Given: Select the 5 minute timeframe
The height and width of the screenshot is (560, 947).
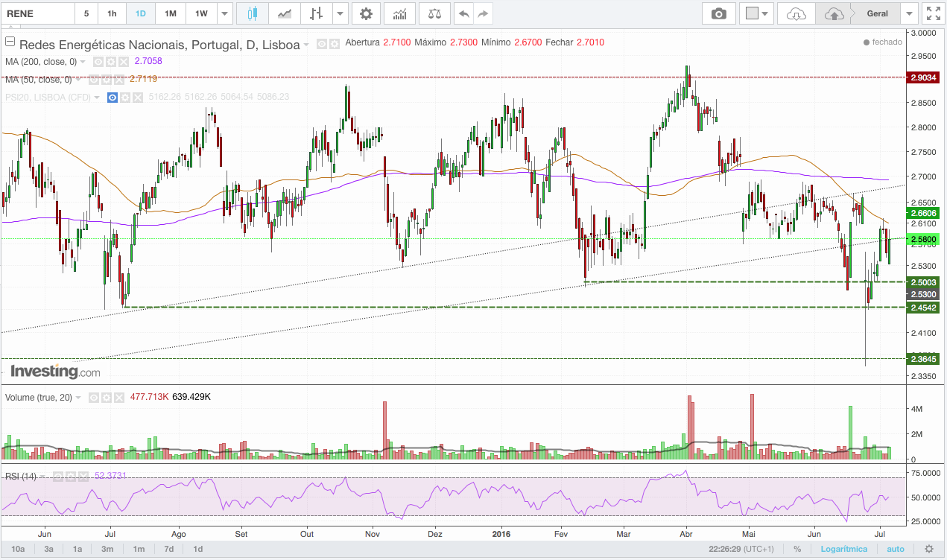Looking at the screenshot, I should (86, 13).
